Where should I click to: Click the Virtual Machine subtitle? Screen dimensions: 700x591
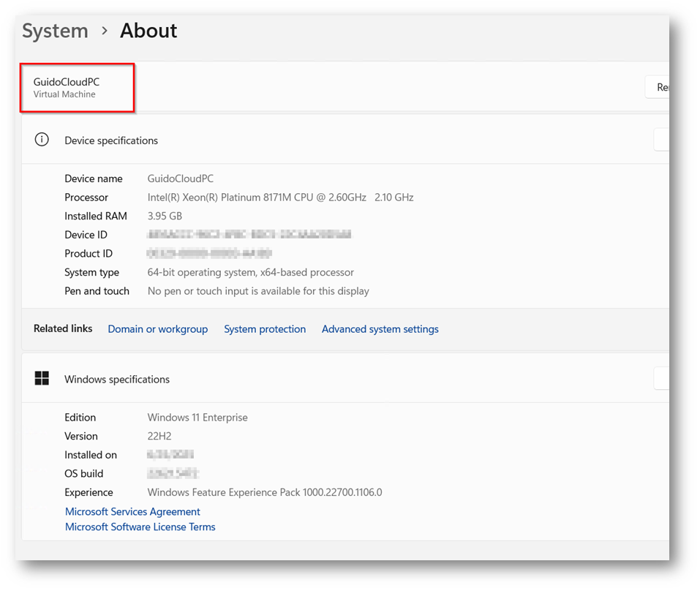pyautogui.click(x=64, y=94)
